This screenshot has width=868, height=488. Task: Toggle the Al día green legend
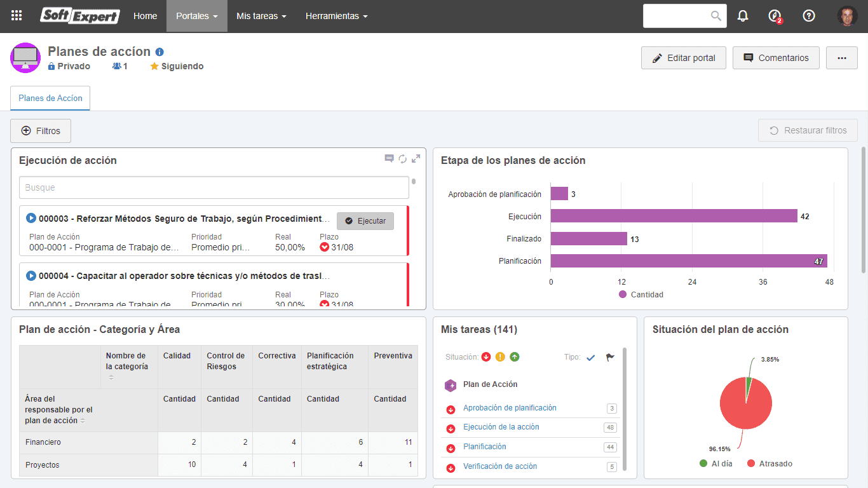point(703,463)
